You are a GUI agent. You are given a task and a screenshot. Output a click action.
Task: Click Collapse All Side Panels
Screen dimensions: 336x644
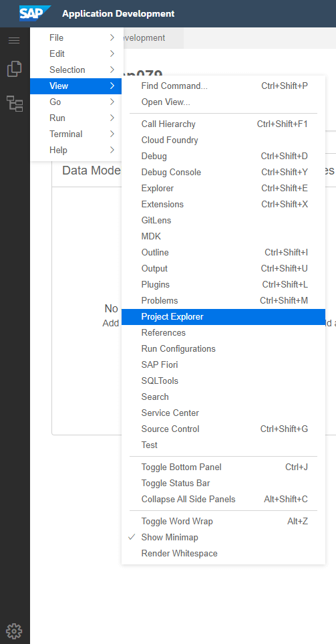click(x=223, y=499)
